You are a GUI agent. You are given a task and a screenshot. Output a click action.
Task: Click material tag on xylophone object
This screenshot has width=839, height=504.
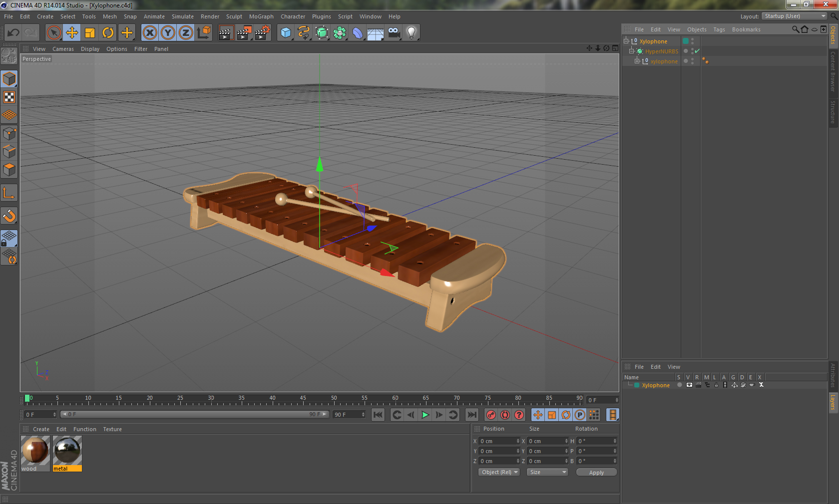click(705, 61)
